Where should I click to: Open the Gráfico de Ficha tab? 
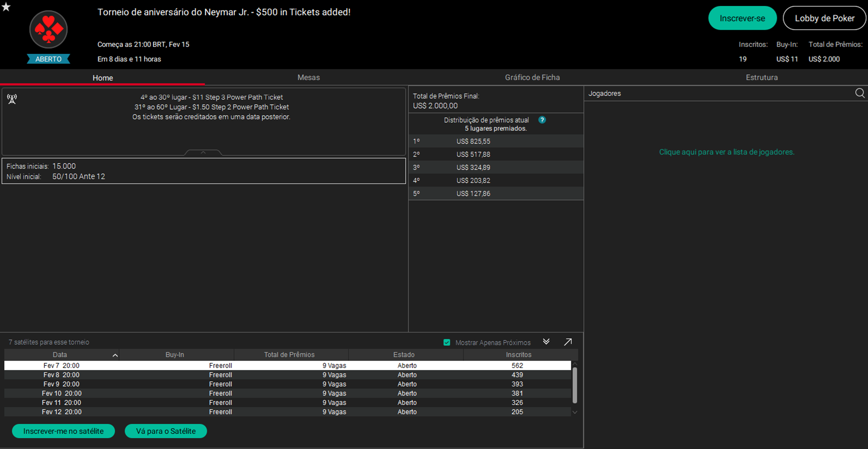(532, 78)
